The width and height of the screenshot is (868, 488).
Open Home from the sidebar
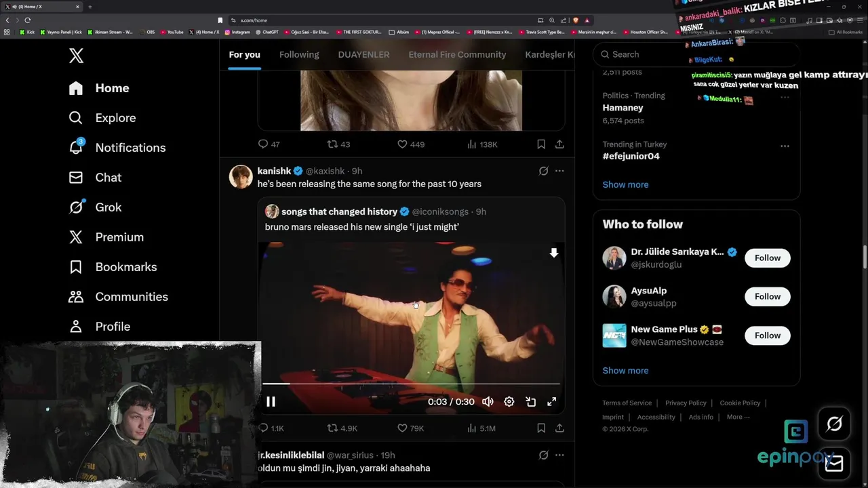[99, 88]
